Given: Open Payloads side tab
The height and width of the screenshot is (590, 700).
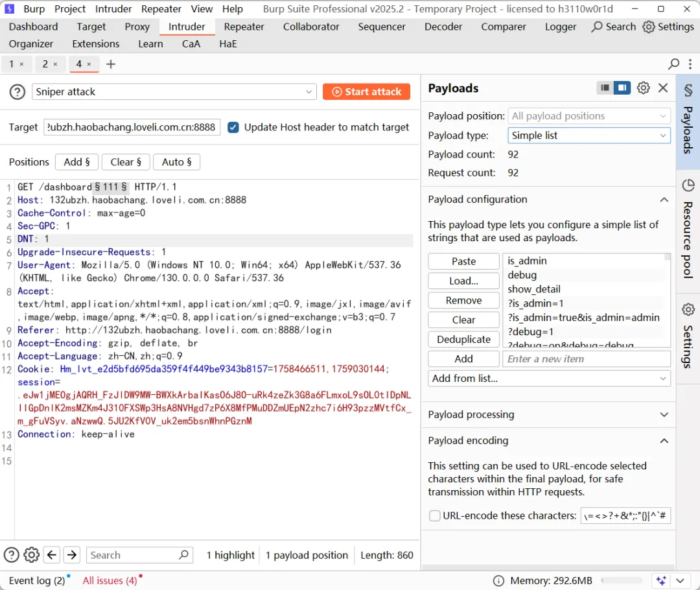Looking at the screenshot, I should [x=688, y=121].
